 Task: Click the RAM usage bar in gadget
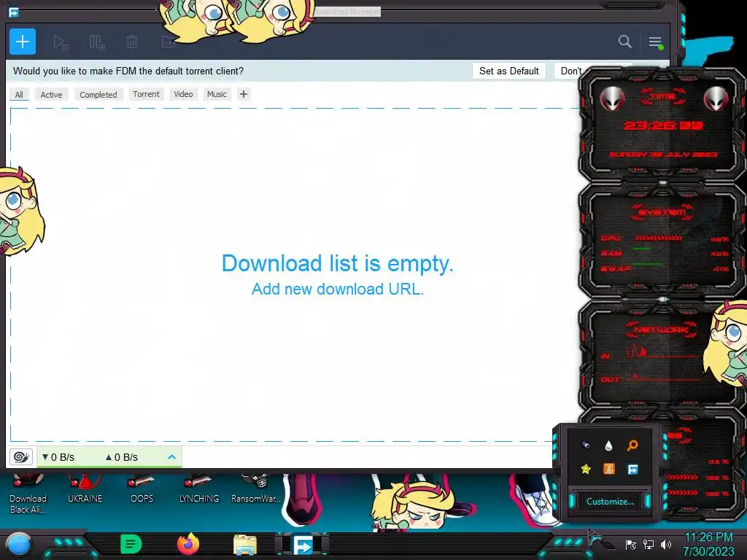(641, 249)
